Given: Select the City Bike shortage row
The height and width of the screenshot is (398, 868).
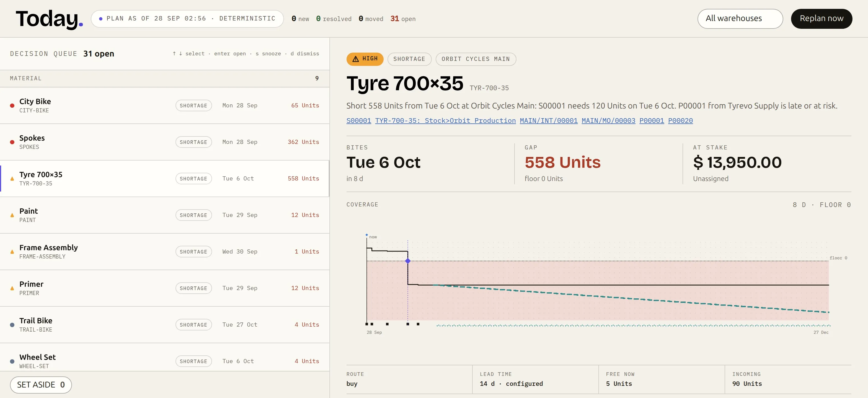Looking at the screenshot, I should (164, 105).
